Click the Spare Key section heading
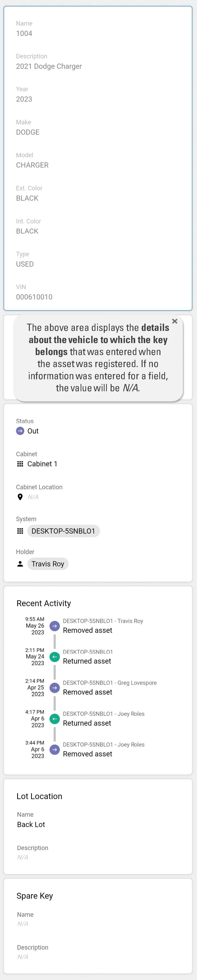The image size is (197, 980). 35,895
